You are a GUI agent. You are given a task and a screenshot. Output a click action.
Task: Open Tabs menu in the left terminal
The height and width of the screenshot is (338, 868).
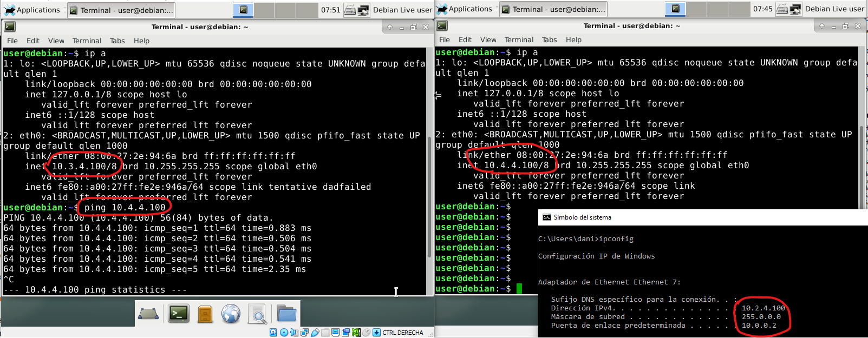(117, 41)
